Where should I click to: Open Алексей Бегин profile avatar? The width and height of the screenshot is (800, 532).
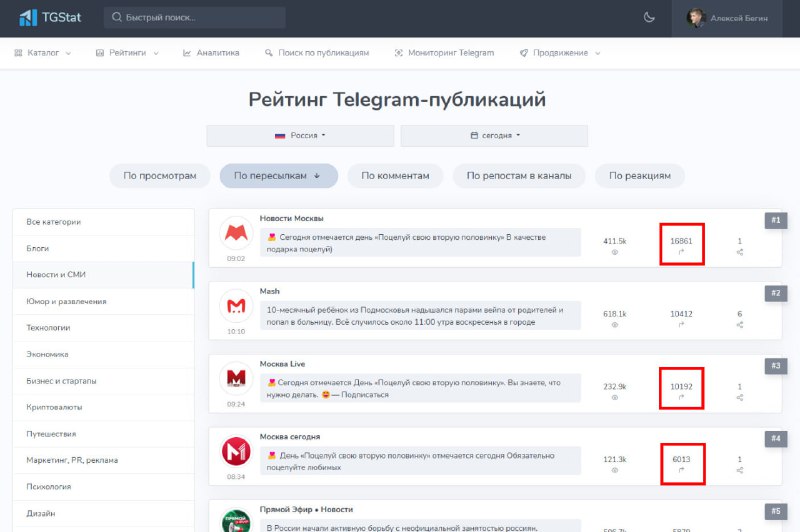click(695, 18)
